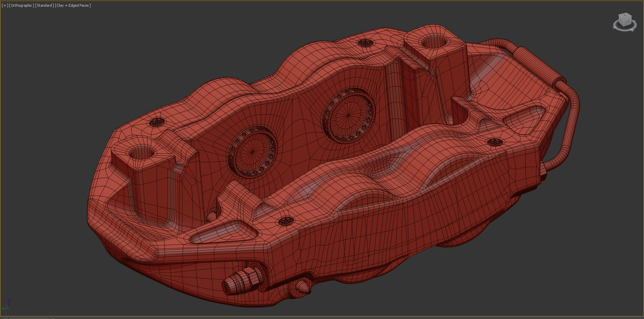Open the Standard viewport shading label menu
This screenshot has height=319, width=644.
coord(44,5)
